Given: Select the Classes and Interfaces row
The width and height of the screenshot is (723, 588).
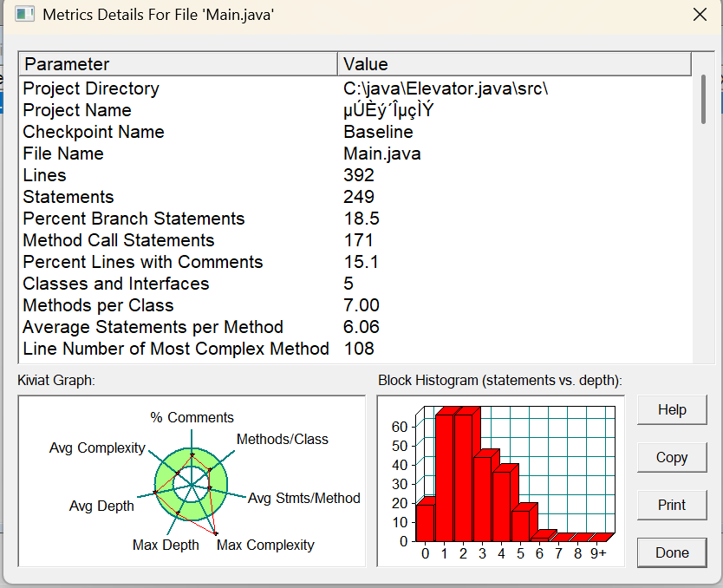Looking at the screenshot, I should 116,284.
